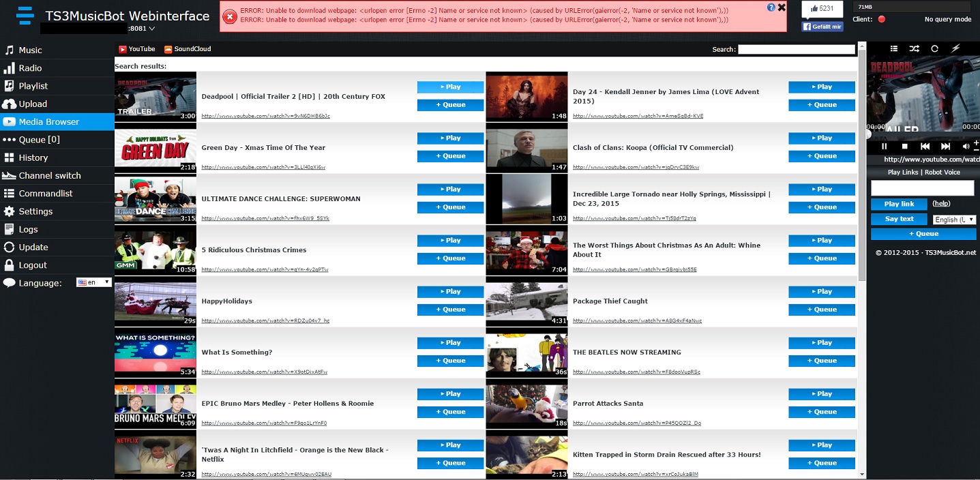Screen dimensions: 980x480
Task: Queue the What Is Something? video
Action: click(x=450, y=361)
